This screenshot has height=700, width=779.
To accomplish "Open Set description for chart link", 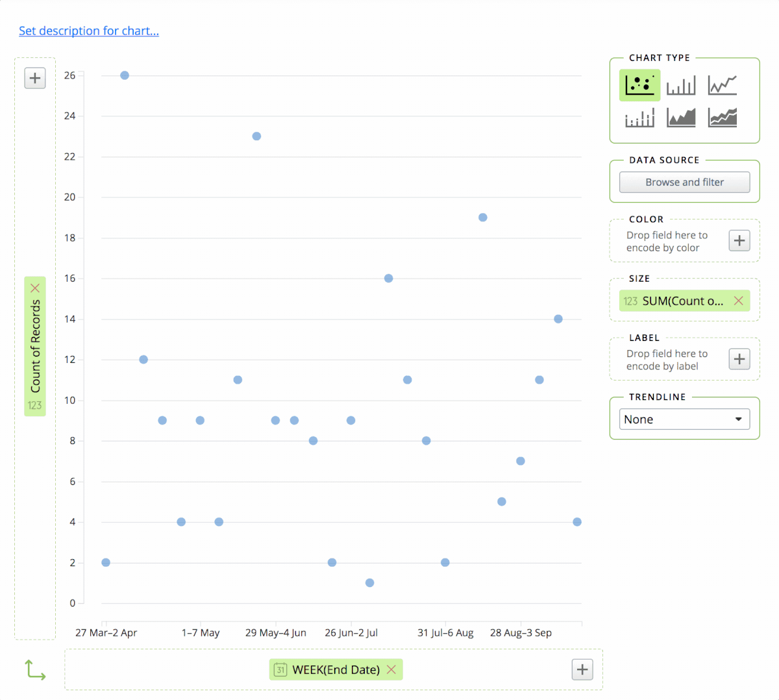I will [x=88, y=31].
